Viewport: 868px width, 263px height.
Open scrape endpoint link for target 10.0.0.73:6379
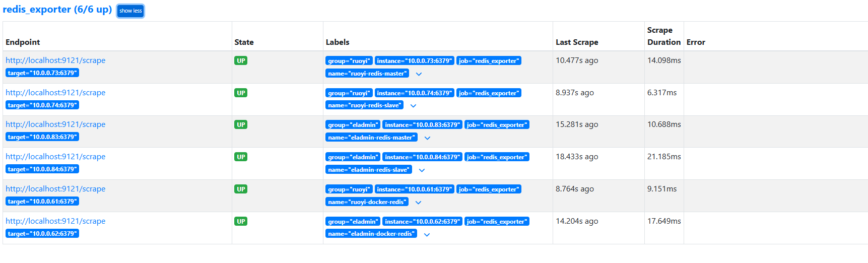(x=55, y=60)
